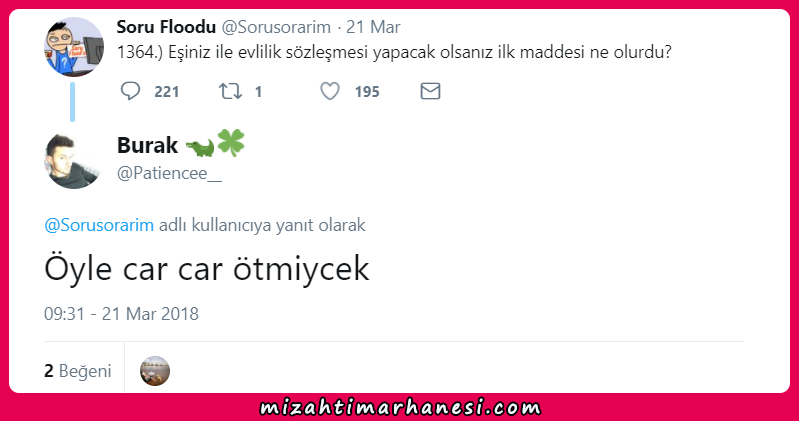The width and height of the screenshot is (799, 421).
Task: Click the 195 likes count
Action: (x=367, y=92)
